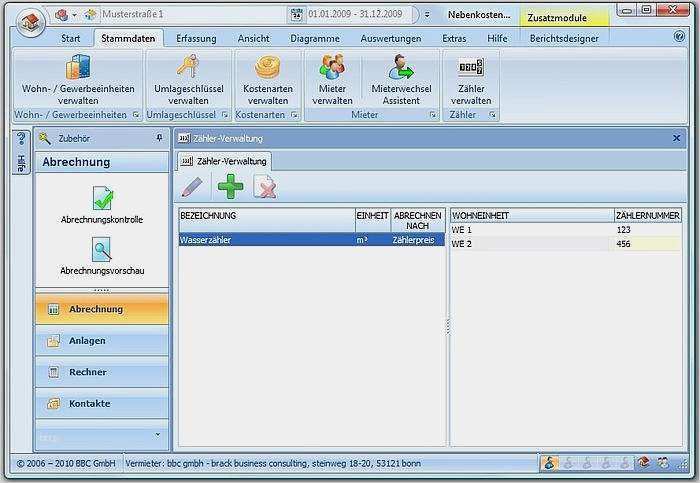The image size is (700, 483).
Task: Click the pencil edit icon
Action: [192, 186]
